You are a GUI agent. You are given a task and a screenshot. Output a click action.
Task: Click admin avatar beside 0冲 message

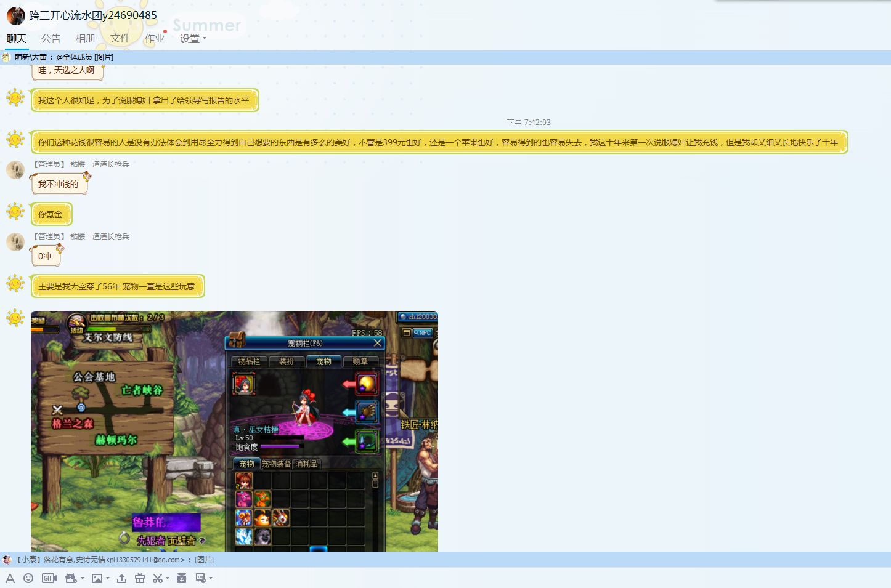pyautogui.click(x=15, y=241)
